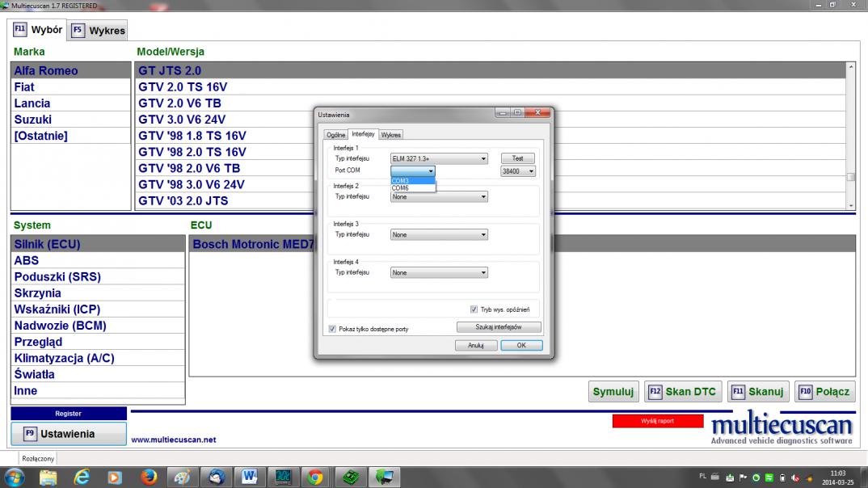Select Nadwozie (BCM) system
Image resolution: width=868 pixels, height=488 pixels.
(x=98, y=326)
